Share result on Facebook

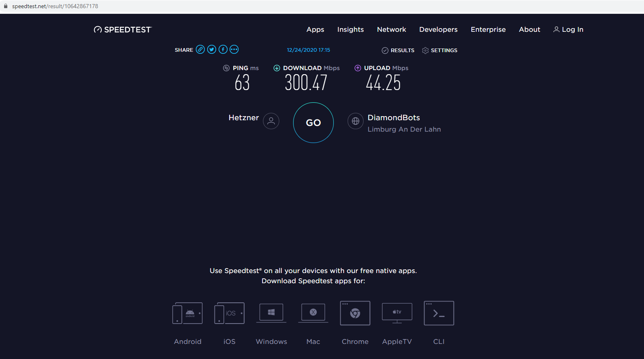tap(223, 49)
